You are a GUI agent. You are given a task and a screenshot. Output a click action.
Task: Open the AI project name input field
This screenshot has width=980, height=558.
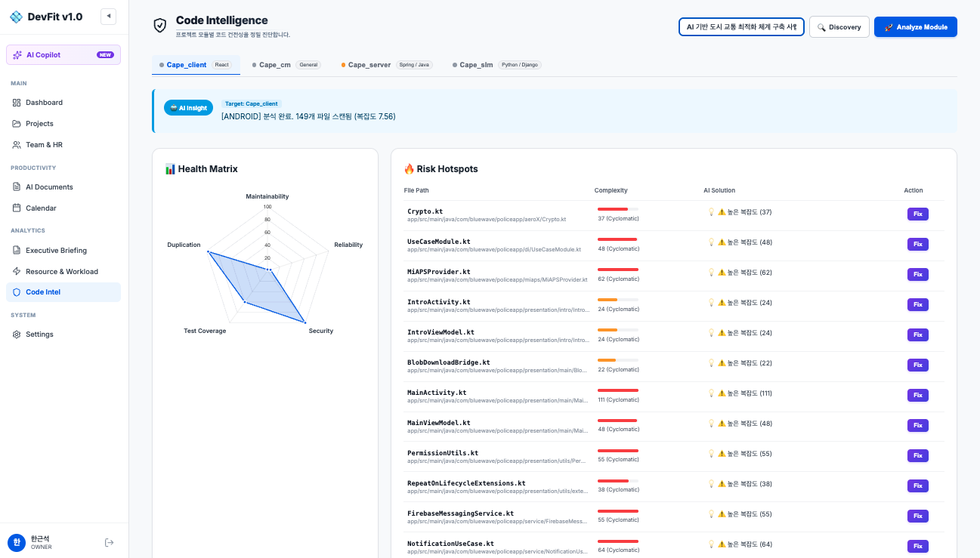tap(740, 26)
